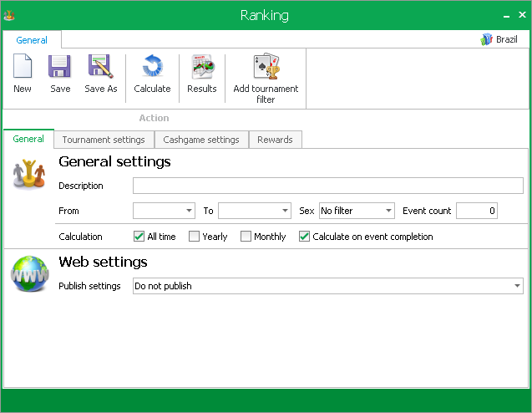
Task: Switch to Tournament settings tab
Action: tap(104, 140)
